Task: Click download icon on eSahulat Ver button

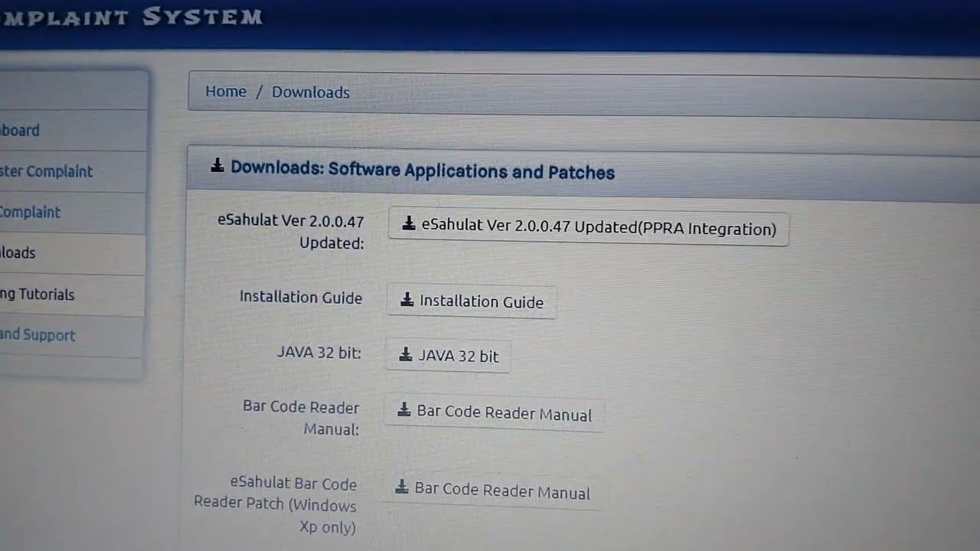Action: click(x=409, y=224)
